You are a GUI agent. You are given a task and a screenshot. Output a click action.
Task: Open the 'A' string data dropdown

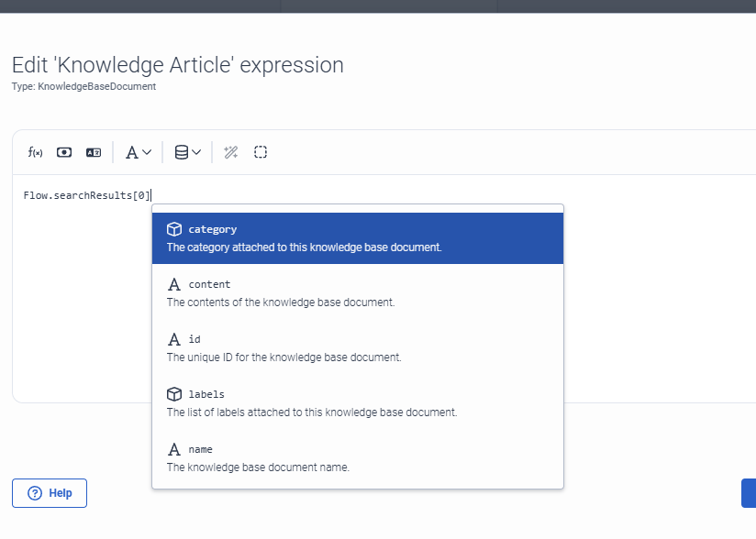(138, 152)
